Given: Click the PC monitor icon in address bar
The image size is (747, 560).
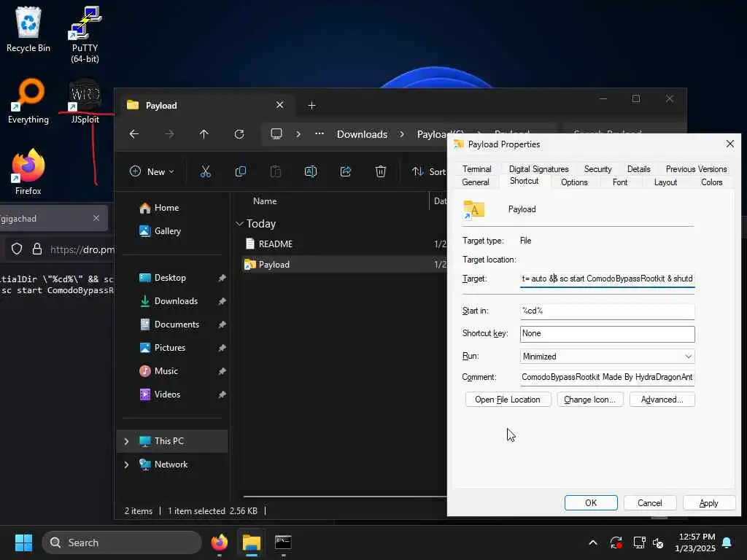Looking at the screenshot, I should click(276, 134).
